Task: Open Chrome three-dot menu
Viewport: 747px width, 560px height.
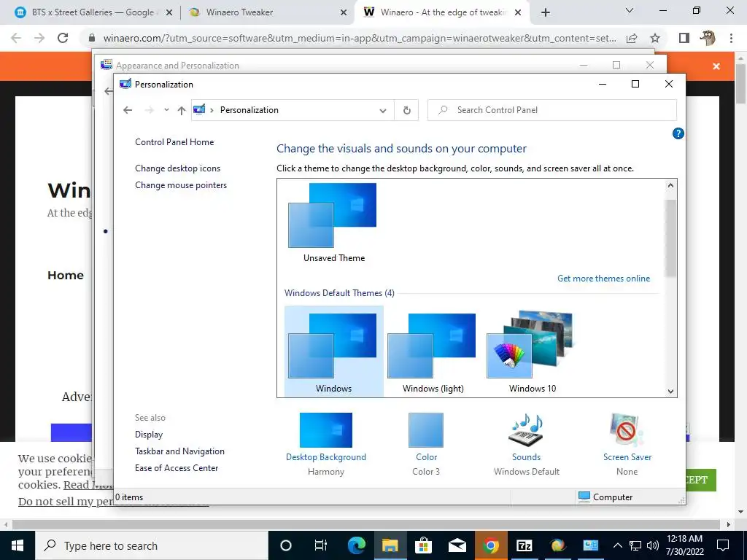Action: (731, 38)
